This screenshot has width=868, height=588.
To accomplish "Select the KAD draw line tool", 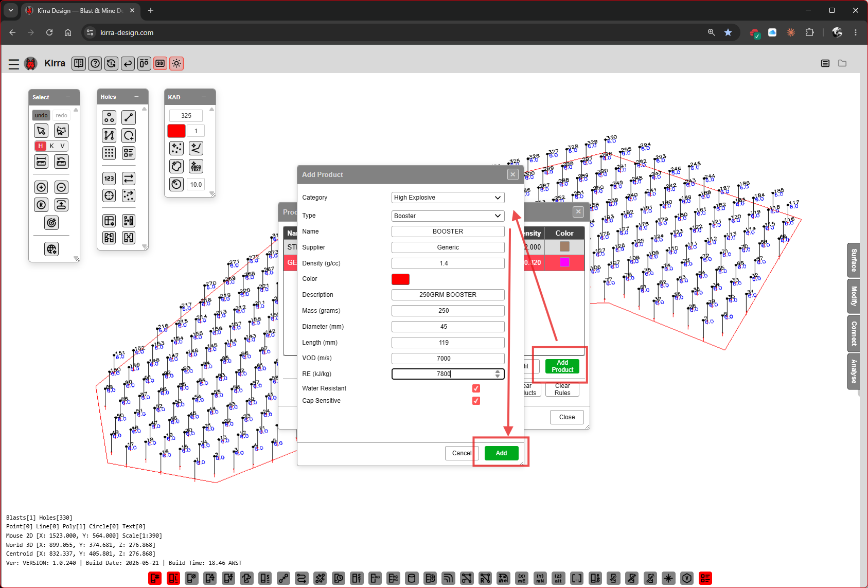I will coord(196,148).
